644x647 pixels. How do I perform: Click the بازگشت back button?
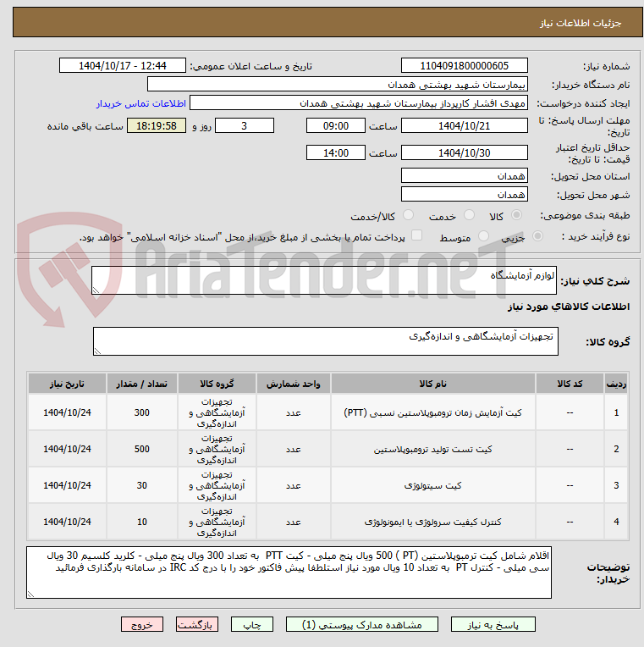196,625
